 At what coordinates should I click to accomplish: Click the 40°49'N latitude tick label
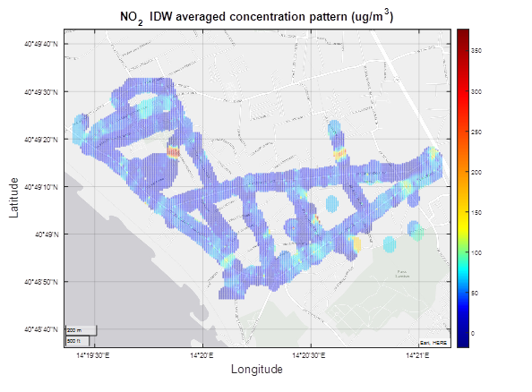tap(47, 234)
